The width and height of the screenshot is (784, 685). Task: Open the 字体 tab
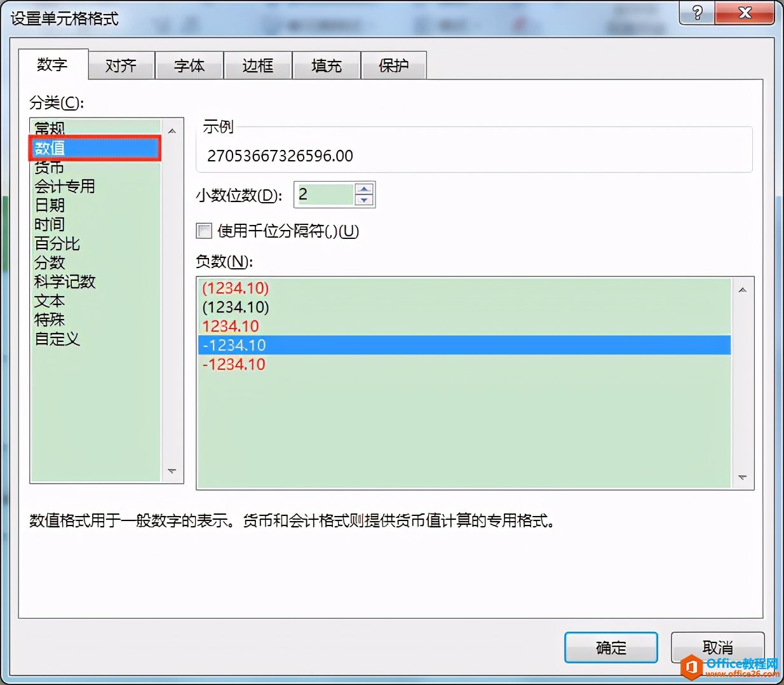[189, 65]
